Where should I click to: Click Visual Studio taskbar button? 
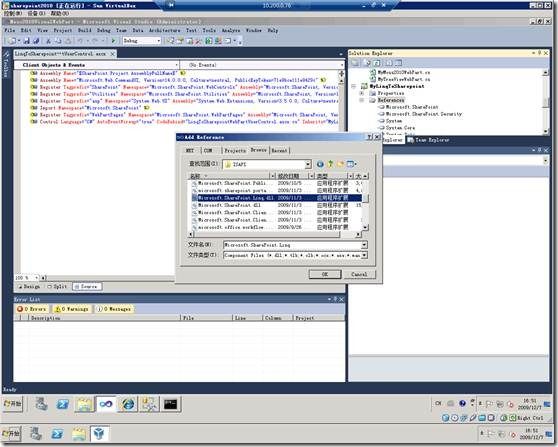coord(106,404)
